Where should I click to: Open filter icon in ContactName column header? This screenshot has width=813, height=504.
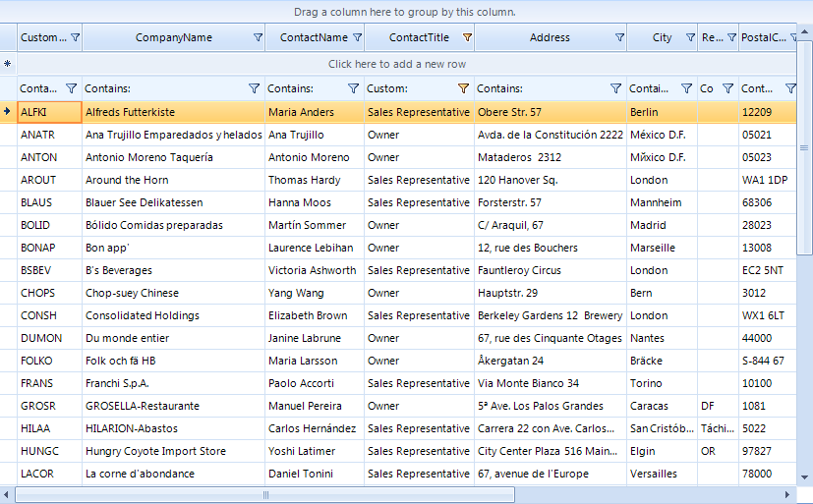click(357, 37)
